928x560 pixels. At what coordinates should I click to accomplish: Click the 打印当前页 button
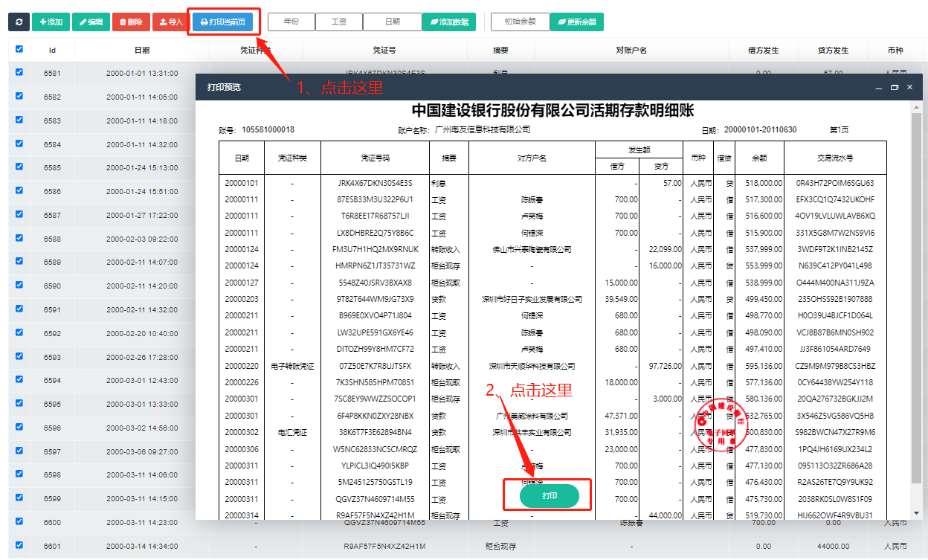point(222,22)
